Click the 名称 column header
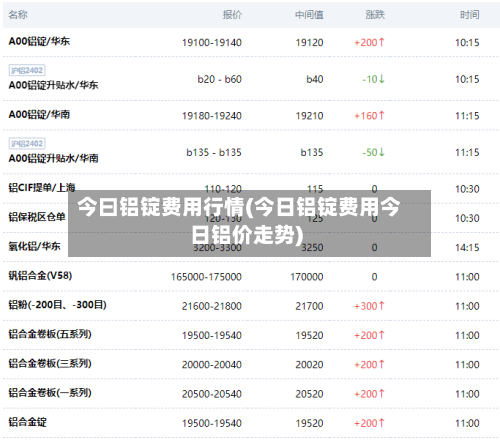 pos(18,15)
